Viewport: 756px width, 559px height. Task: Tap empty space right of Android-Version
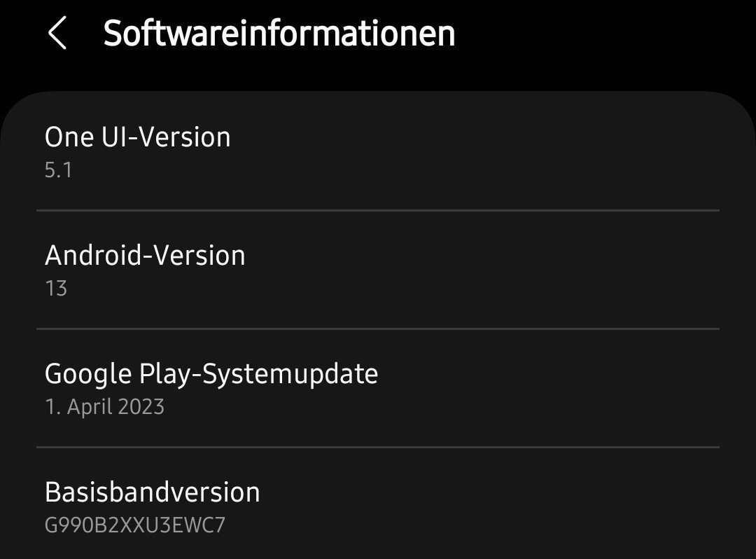coord(490,270)
